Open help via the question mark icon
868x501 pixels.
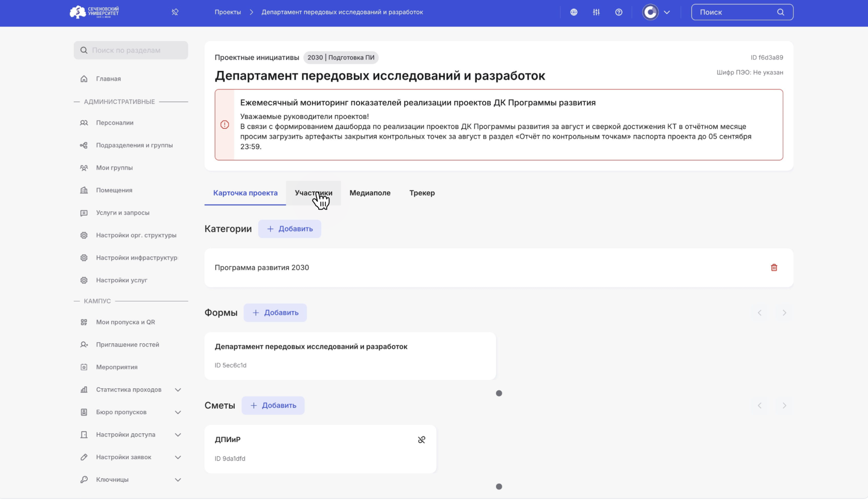[x=619, y=12]
